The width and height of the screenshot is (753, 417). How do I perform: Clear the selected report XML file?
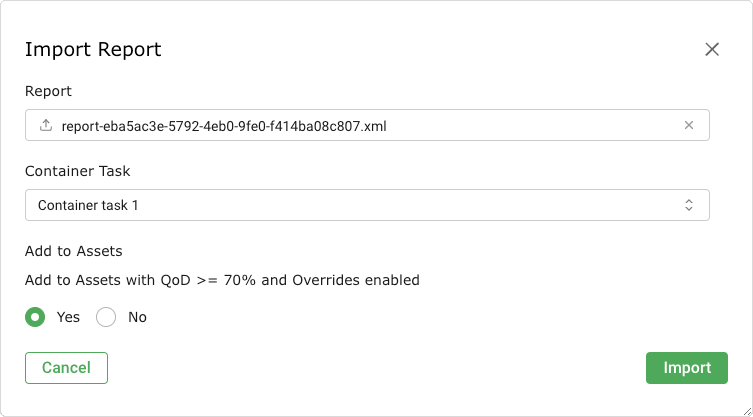click(x=688, y=126)
